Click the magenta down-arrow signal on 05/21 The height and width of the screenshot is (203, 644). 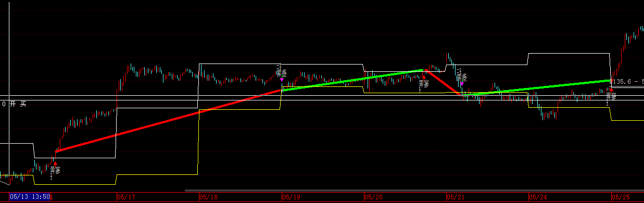click(x=462, y=83)
